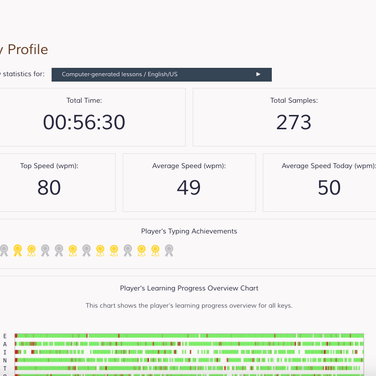Image resolution: width=376 pixels, height=376 pixels.
Task: Select the 273 total samples value
Action: (294, 122)
